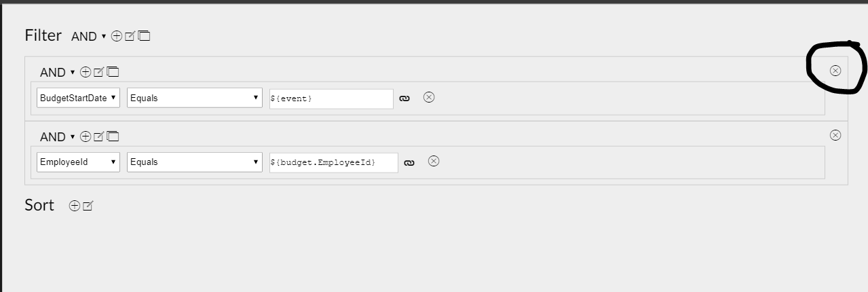Screen dimensions: 868x292
Task: Open the BudgetStartDate field dropdown
Action: [79, 98]
